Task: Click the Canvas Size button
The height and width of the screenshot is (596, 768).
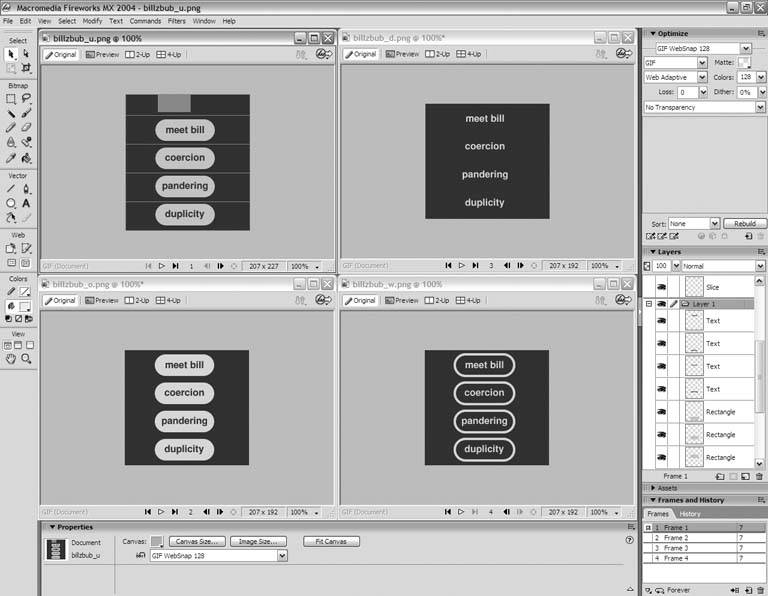Action: tap(194, 541)
